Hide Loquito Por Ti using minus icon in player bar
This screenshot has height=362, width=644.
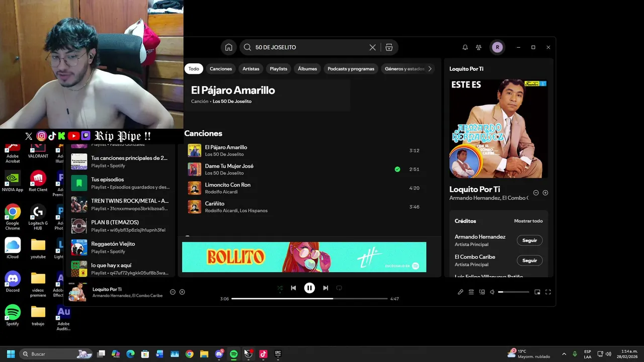tap(173, 292)
